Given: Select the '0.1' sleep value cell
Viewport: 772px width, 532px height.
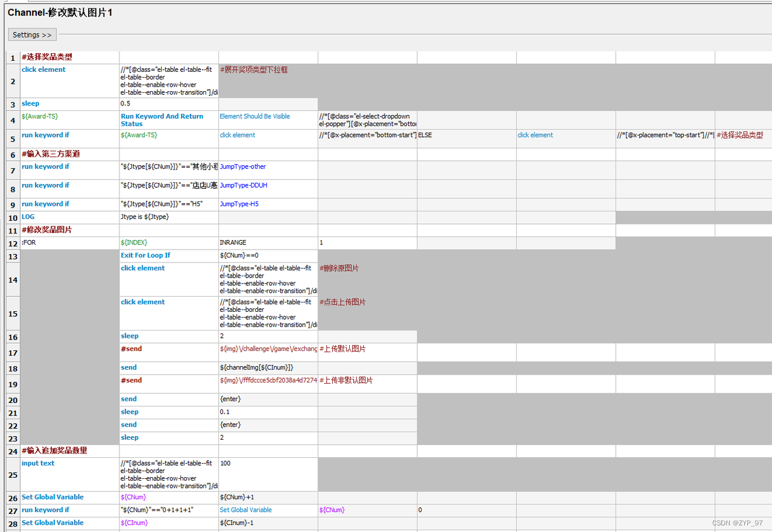Looking at the screenshot, I should [x=268, y=412].
